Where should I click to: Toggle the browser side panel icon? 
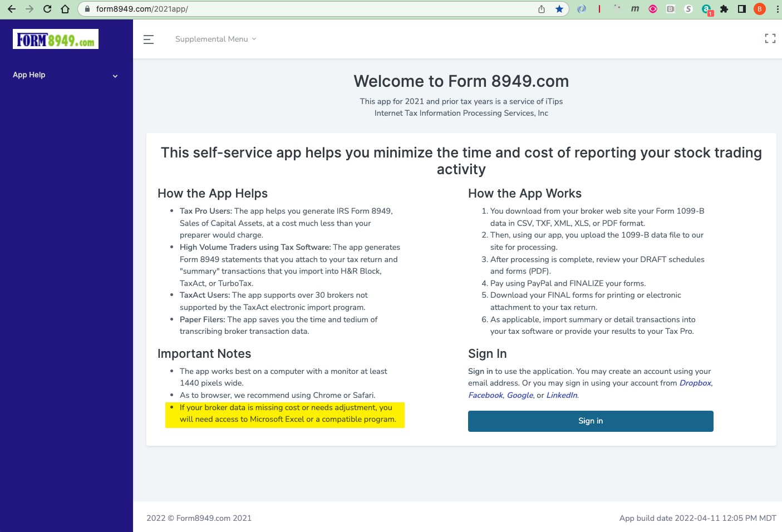tap(741, 9)
